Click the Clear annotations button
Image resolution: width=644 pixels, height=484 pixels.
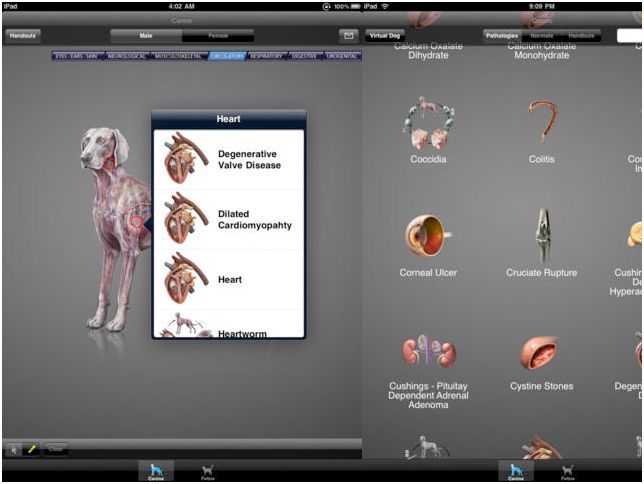[x=55, y=449]
